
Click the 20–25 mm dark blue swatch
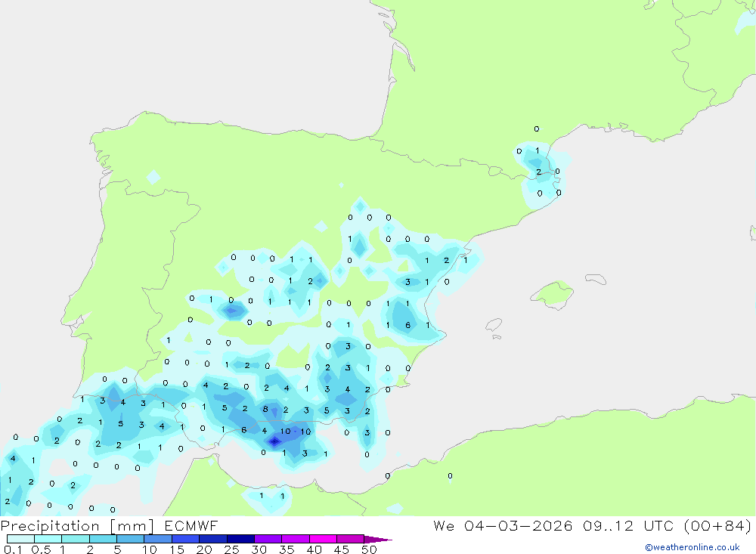pos(212,539)
